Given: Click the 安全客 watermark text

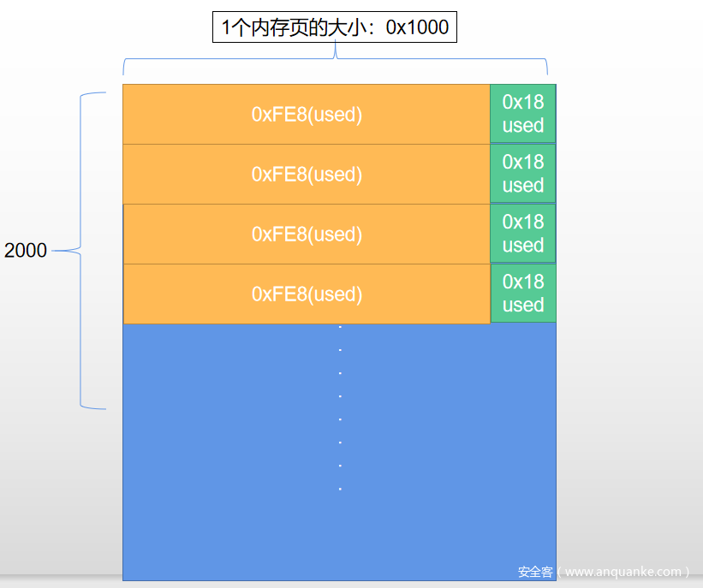Looking at the screenshot, I should pos(535,572).
